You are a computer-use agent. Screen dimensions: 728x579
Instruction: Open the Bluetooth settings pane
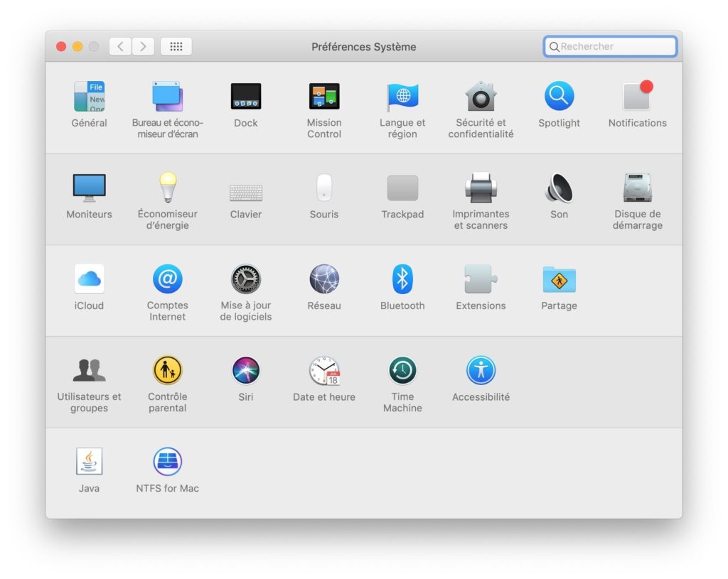tap(402, 279)
